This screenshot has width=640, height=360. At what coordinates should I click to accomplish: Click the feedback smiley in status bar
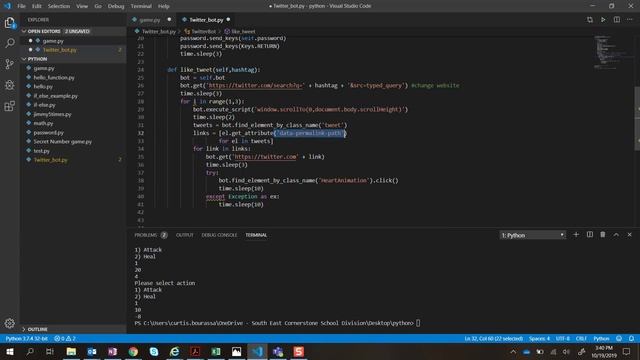(619, 338)
